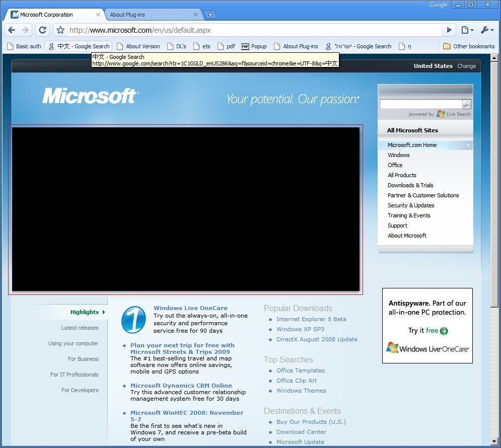Click the scrollbar up arrow
This screenshot has height=448, width=501.
point(494,58)
